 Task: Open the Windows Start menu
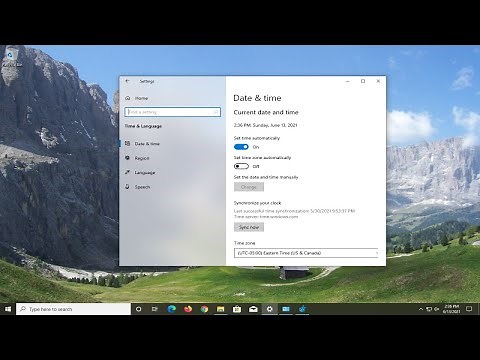[x=8, y=309]
